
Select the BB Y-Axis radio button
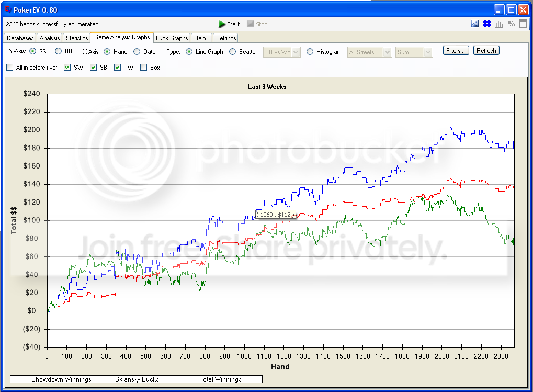coord(58,51)
